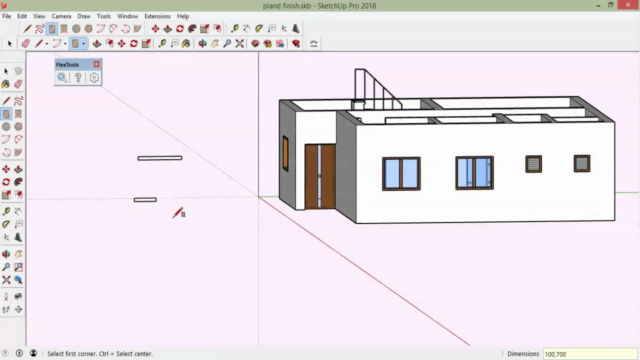Click "Select first corner. Ctrl = Select center." text
Image resolution: width=640 pixels, height=360 pixels.
click(100, 353)
